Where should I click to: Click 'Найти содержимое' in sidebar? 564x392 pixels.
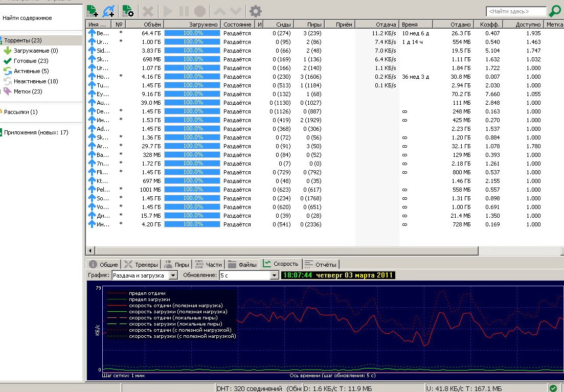pyautogui.click(x=27, y=18)
